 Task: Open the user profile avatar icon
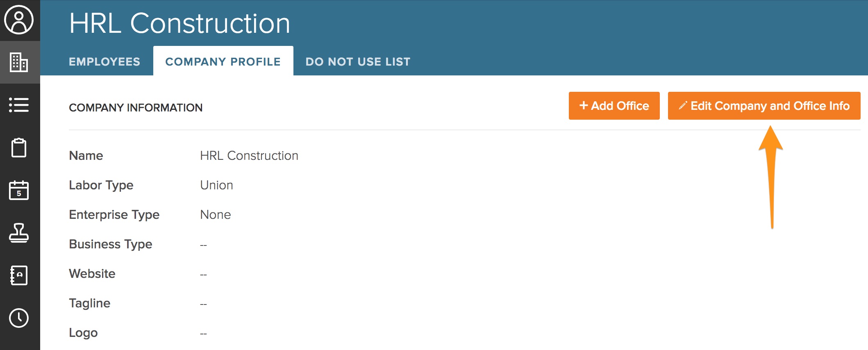click(19, 20)
